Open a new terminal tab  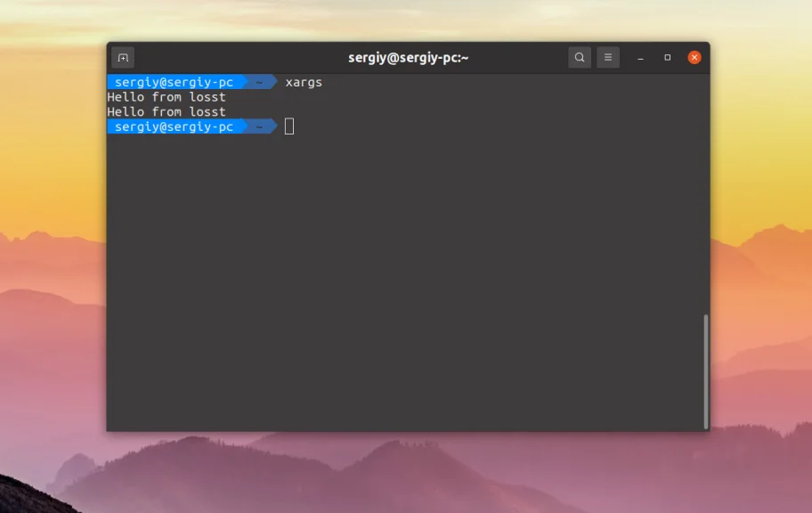click(122, 57)
